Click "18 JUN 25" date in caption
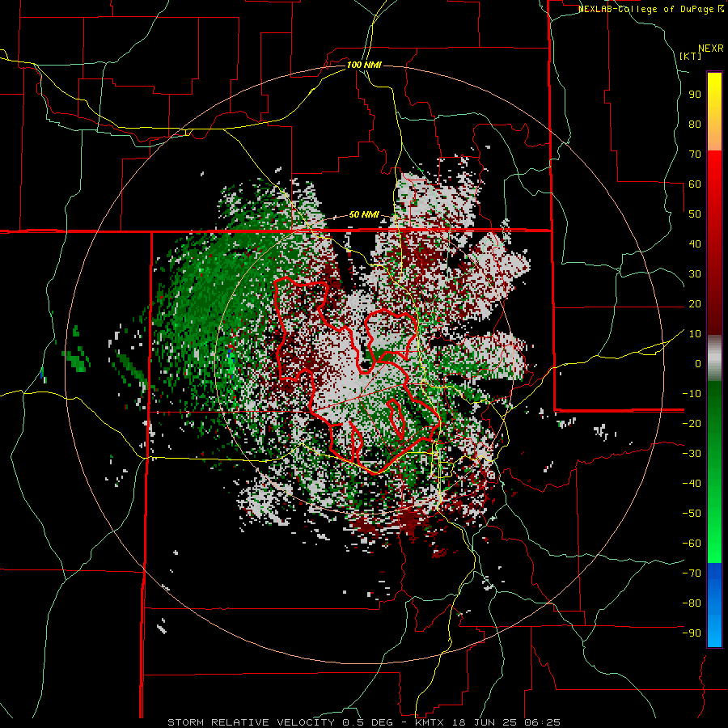This screenshot has height=728, width=728. point(483,722)
